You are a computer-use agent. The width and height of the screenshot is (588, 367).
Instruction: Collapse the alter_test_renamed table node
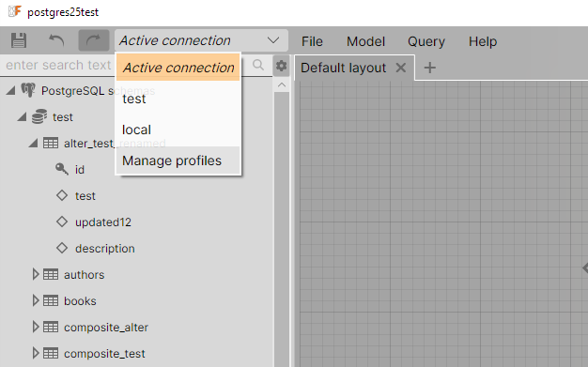(x=33, y=143)
